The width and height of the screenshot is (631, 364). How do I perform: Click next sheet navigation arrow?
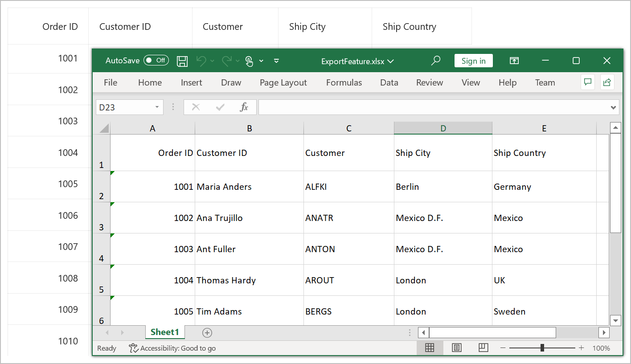tap(122, 332)
